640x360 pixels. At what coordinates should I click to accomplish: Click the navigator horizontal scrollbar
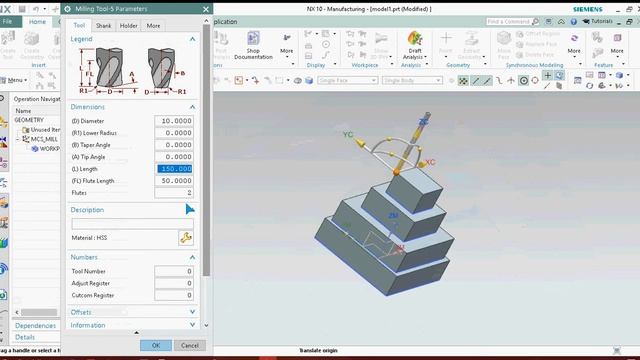tap(39, 312)
